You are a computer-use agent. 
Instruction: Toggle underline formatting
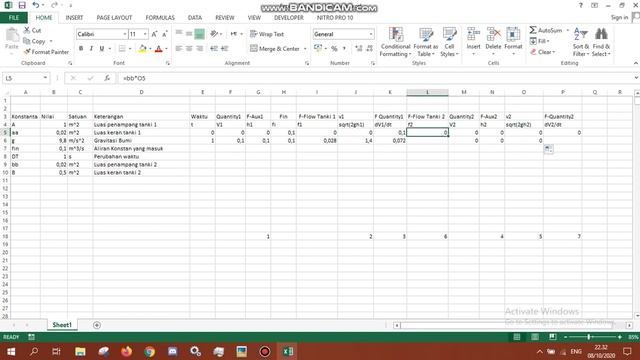click(x=102, y=49)
